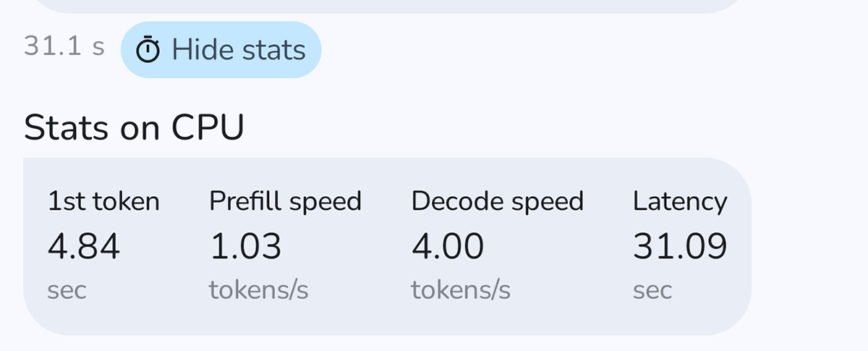Click the Latency label
Viewport: 868px width, 351px height.
[680, 201]
